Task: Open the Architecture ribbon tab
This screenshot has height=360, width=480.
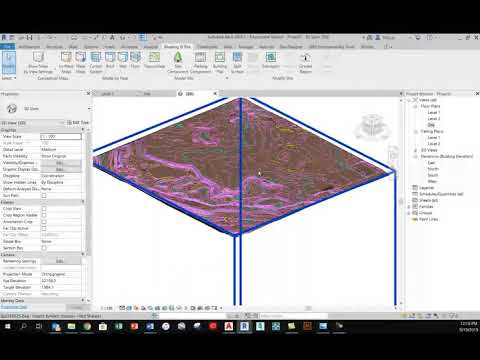Action: click(29, 47)
